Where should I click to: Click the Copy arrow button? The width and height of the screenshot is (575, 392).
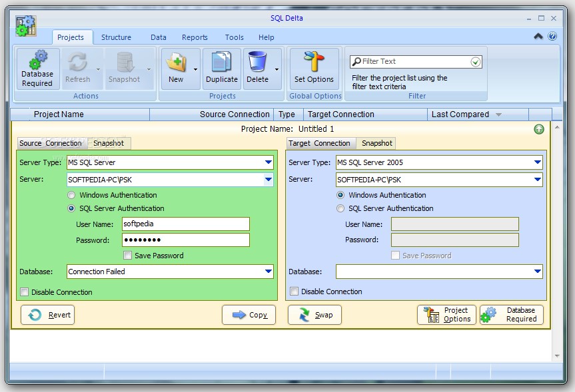[249, 315]
